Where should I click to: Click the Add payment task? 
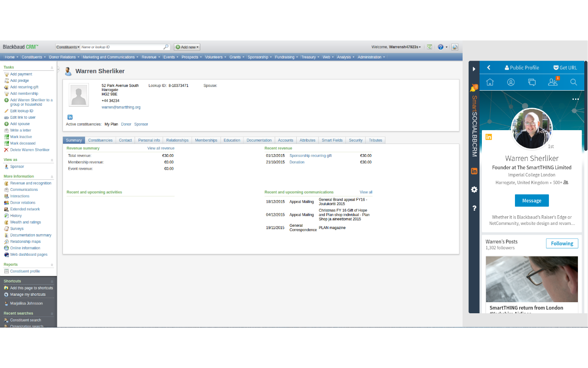pos(21,74)
